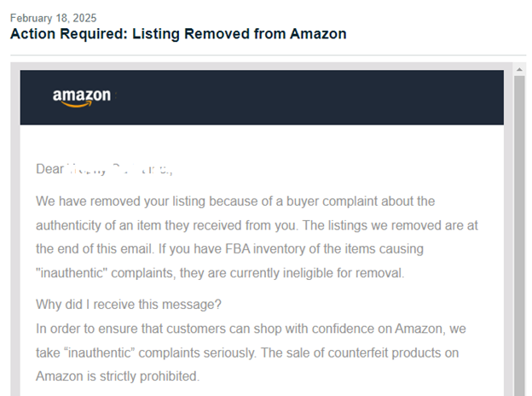Click the word 'FBA' in the email
The height and width of the screenshot is (396, 532).
(x=238, y=249)
